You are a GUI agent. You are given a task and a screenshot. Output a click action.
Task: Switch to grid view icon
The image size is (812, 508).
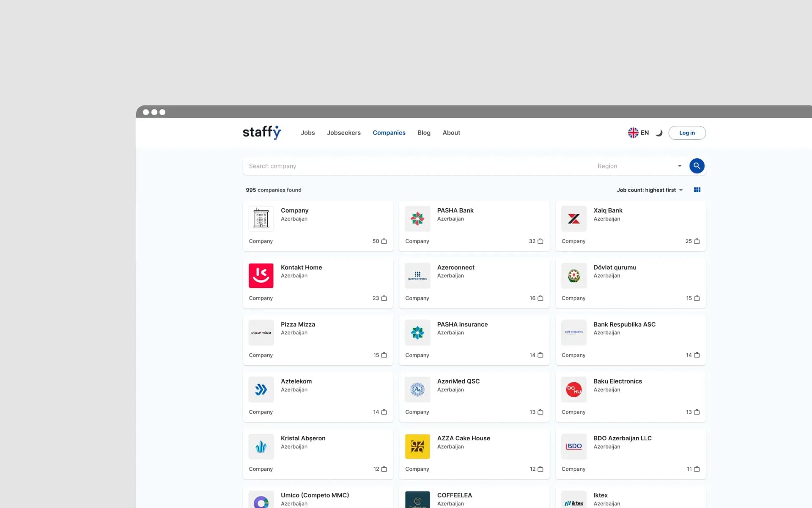click(x=697, y=190)
